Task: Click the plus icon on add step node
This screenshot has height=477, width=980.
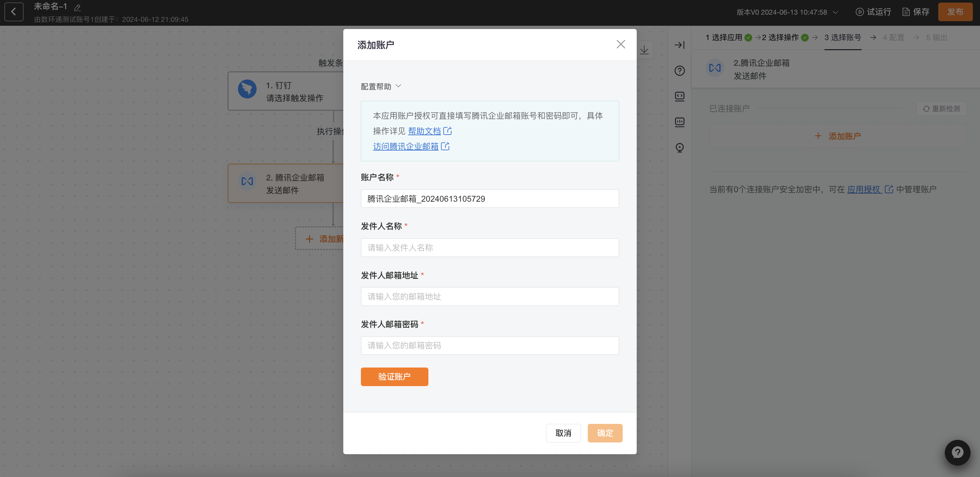Action: 309,239
